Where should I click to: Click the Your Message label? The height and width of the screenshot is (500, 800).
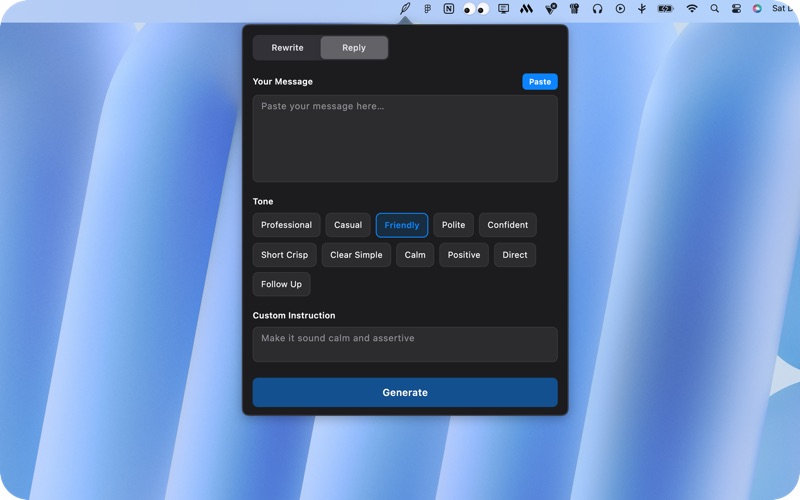coord(283,82)
